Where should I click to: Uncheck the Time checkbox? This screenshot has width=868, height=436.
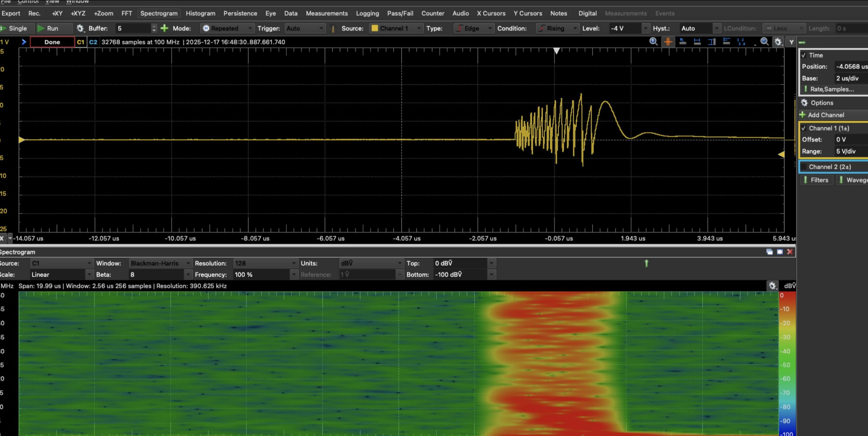point(804,55)
